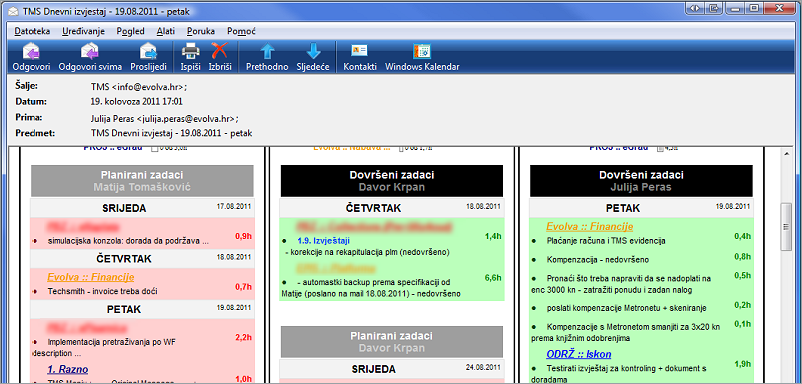Image resolution: width=802 pixels, height=384 pixels.
Task: Open the Pomoć menu
Action: (241, 31)
